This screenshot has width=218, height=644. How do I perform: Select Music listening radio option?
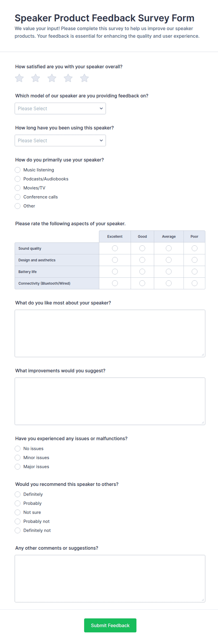17,170
